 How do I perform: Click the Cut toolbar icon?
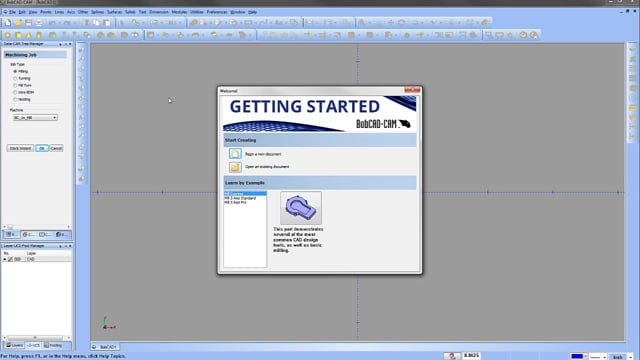86,23
